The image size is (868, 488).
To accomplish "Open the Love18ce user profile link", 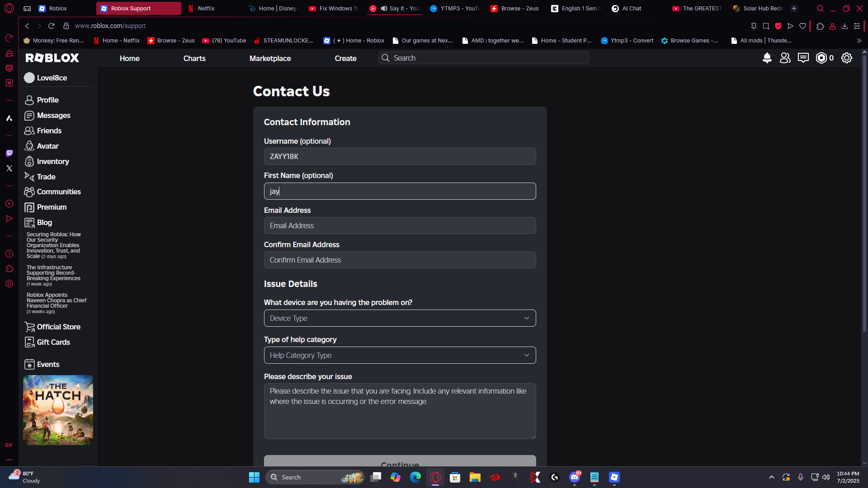I will click(x=46, y=78).
